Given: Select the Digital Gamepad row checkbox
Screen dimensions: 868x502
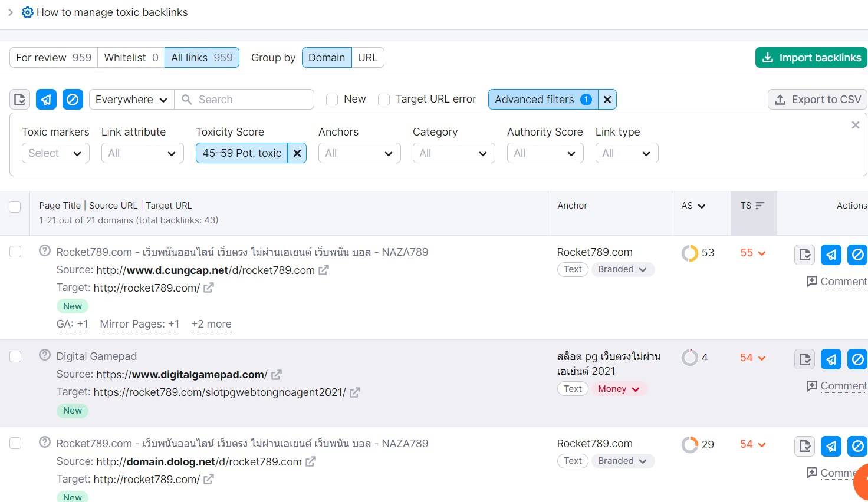Looking at the screenshot, I should (x=15, y=356).
